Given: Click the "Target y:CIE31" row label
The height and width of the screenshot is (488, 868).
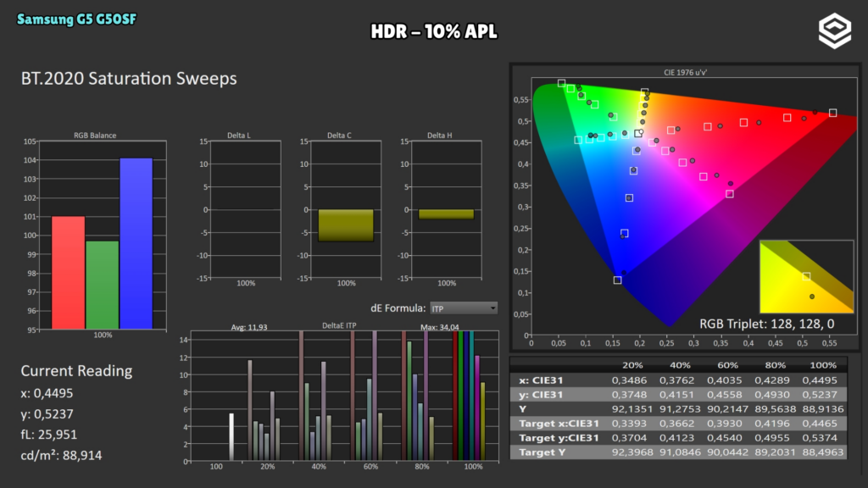Looking at the screenshot, I should [559, 438].
